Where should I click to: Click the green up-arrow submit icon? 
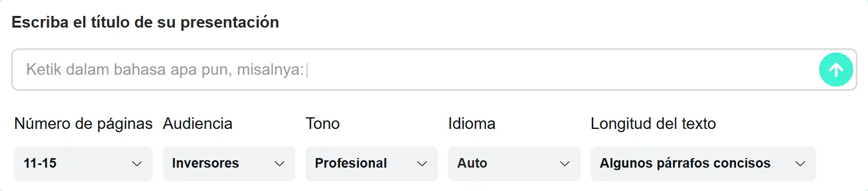pos(836,70)
